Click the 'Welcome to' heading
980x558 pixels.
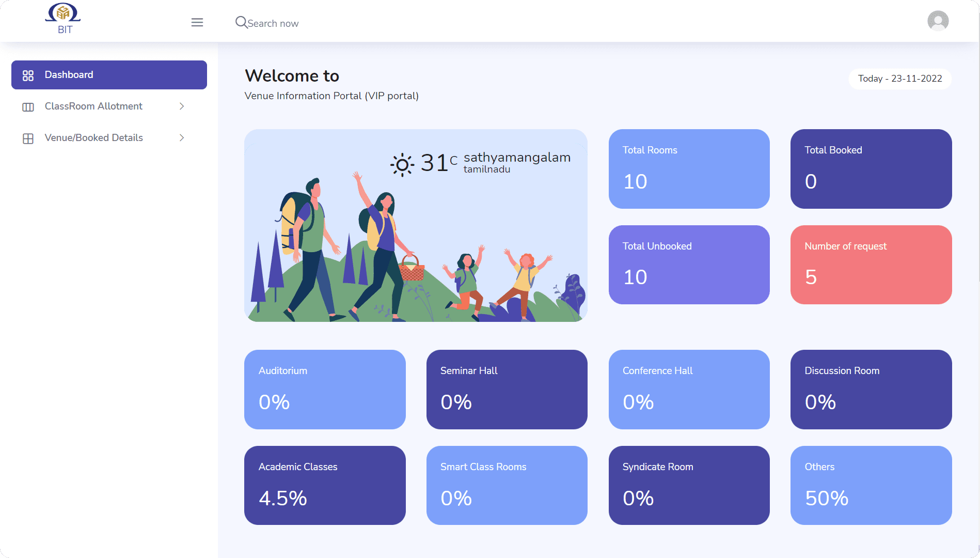point(292,76)
